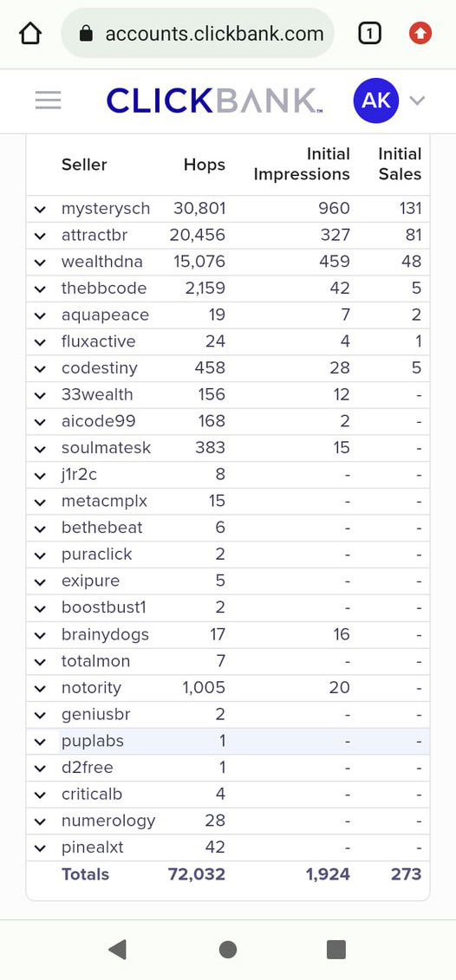This screenshot has height=980, width=456.
Task: Sort by the Initial Sales column header
Action: coord(400,164)
